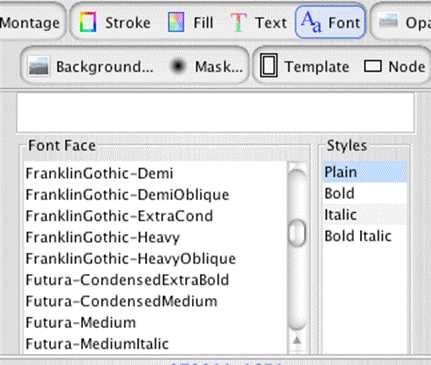Select the Font Aa icon

(x=311, y=22)
